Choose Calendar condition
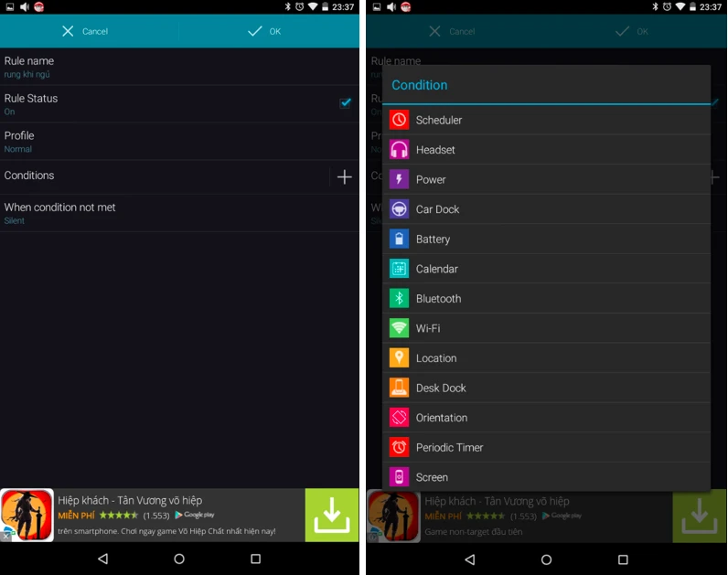This screenshot has height=575, width=728. coord(547,268)
